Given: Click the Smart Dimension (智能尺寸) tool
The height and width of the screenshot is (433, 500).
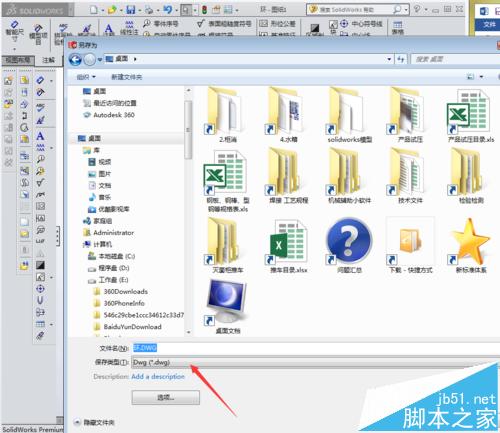Looking at the screenshot, I should (x=14, y=32).
